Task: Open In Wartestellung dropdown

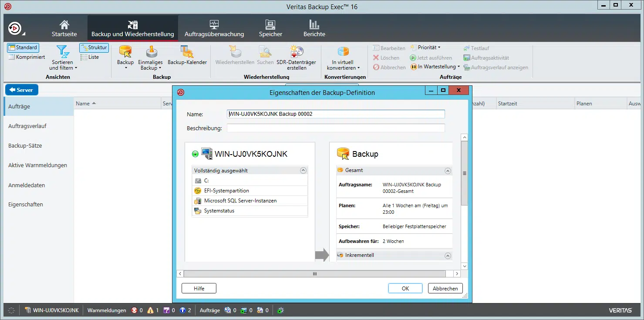Action: coord(435,67)
